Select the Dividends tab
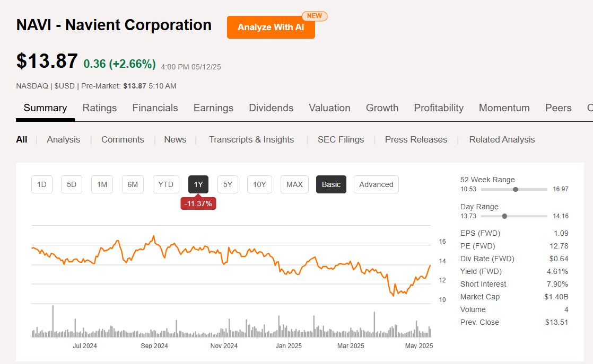This screenshot has height=364, width=593. (x=271, y=108)
